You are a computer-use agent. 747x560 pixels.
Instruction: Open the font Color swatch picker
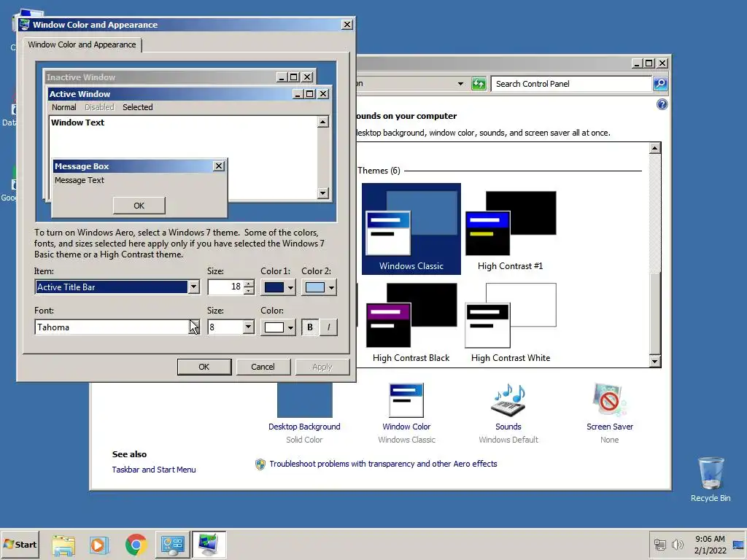[278, 327]
